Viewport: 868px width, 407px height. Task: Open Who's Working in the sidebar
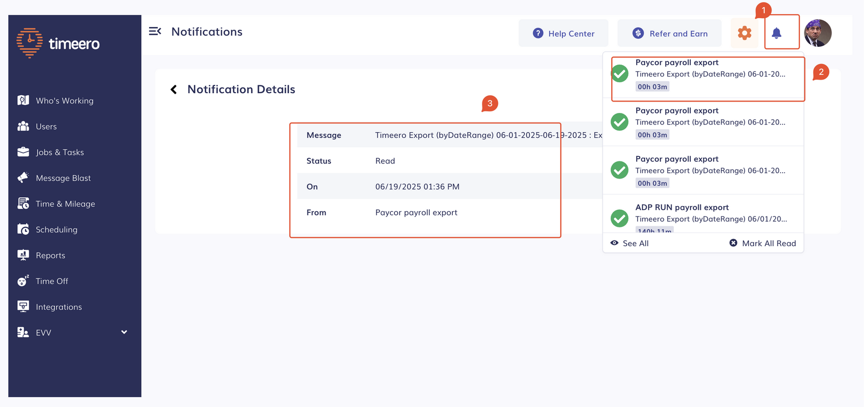click(x=65, y=100)
